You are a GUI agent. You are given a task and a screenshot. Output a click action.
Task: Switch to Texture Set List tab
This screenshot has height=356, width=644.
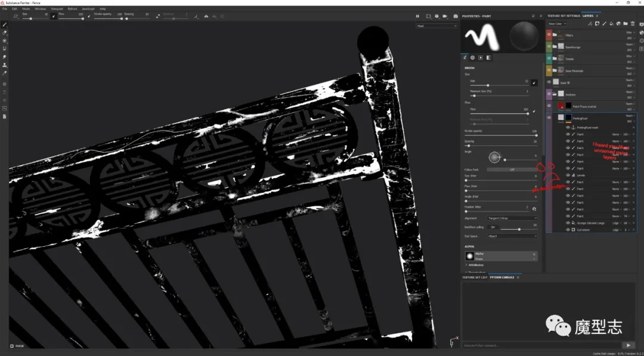[475, 277]
